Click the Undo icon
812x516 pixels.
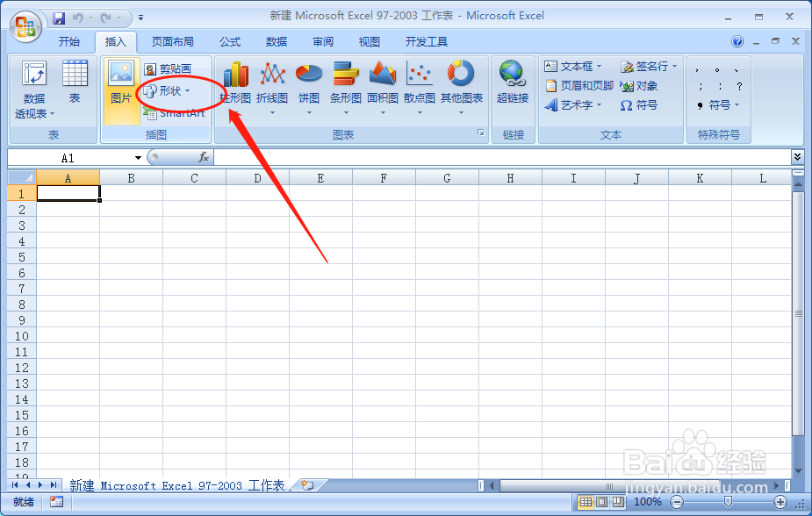[78, 18]
